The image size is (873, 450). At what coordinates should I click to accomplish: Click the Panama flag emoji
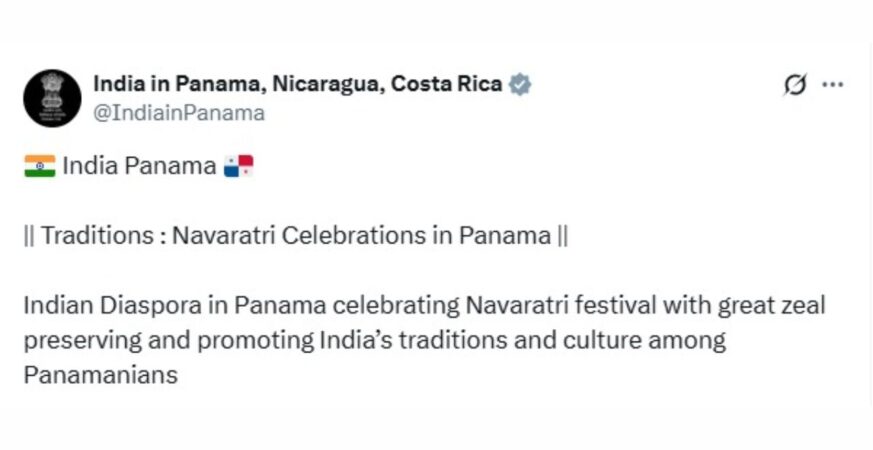tap(238, 166)
